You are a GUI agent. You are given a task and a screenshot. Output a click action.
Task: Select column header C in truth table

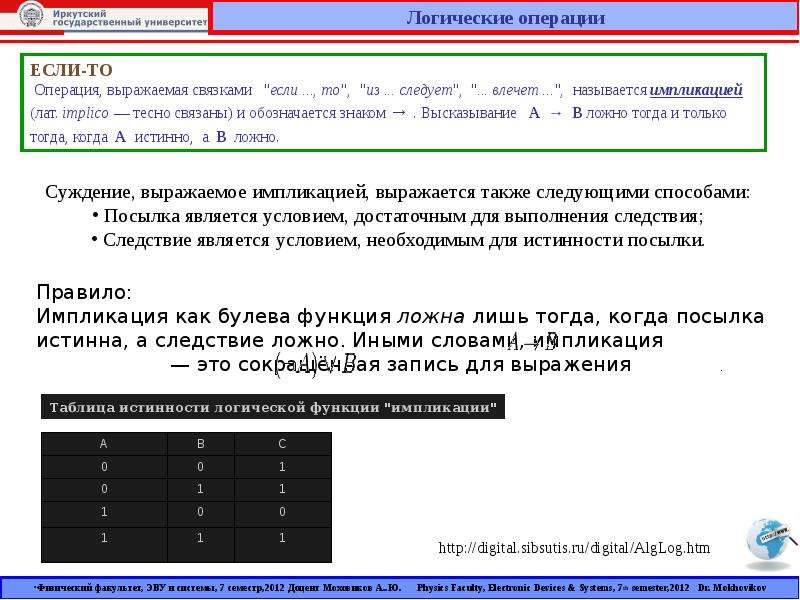[283, 444]
